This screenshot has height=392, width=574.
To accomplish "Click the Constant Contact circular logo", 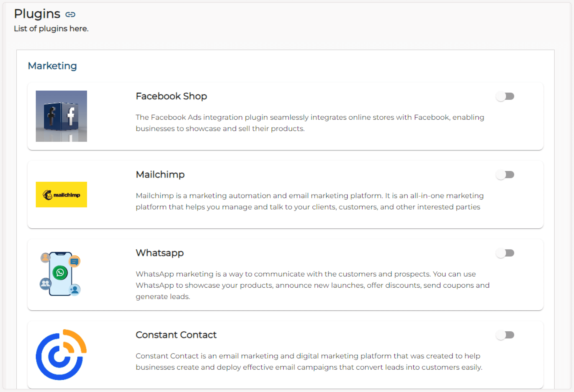I will pos(61,355).
